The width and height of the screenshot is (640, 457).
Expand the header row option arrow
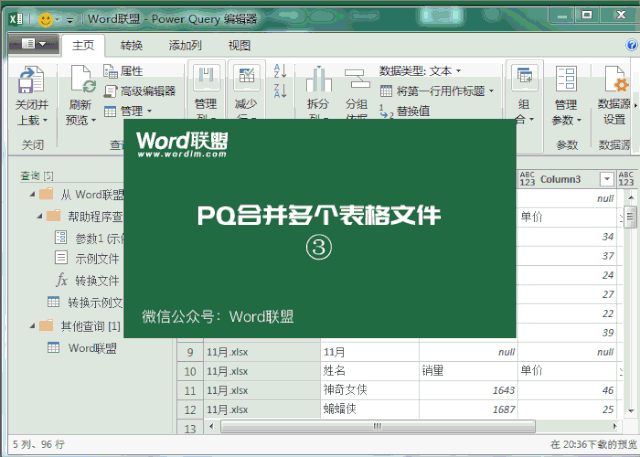pyautogui.click(x=491, y=91)
